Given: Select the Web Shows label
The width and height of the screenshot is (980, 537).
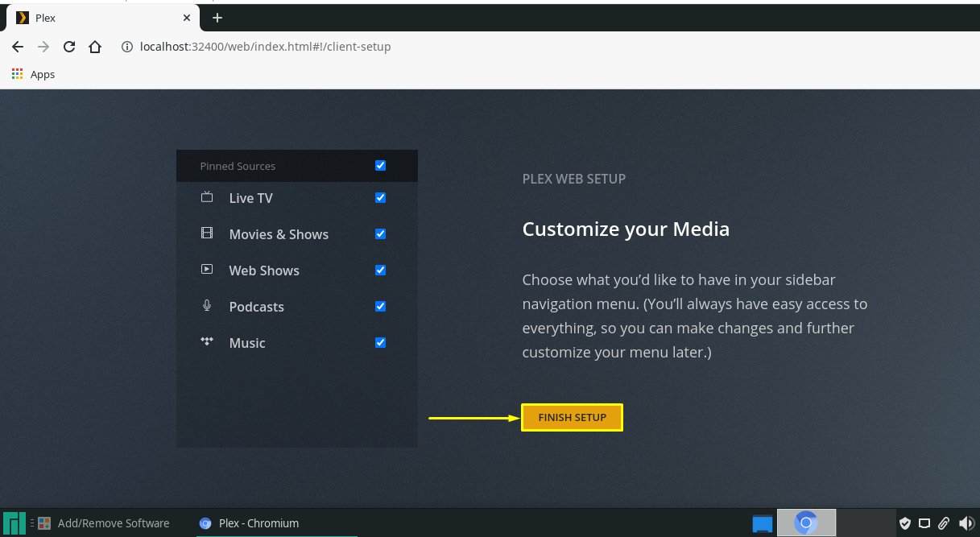Looking at the screenshot, I should [x=264, y=271].
